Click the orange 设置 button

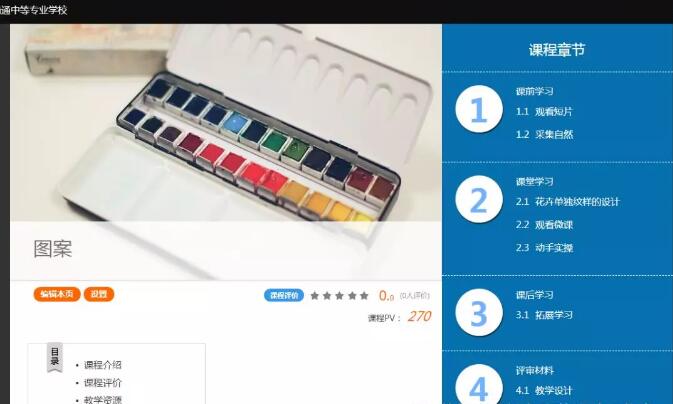click(x=99, y=294)
